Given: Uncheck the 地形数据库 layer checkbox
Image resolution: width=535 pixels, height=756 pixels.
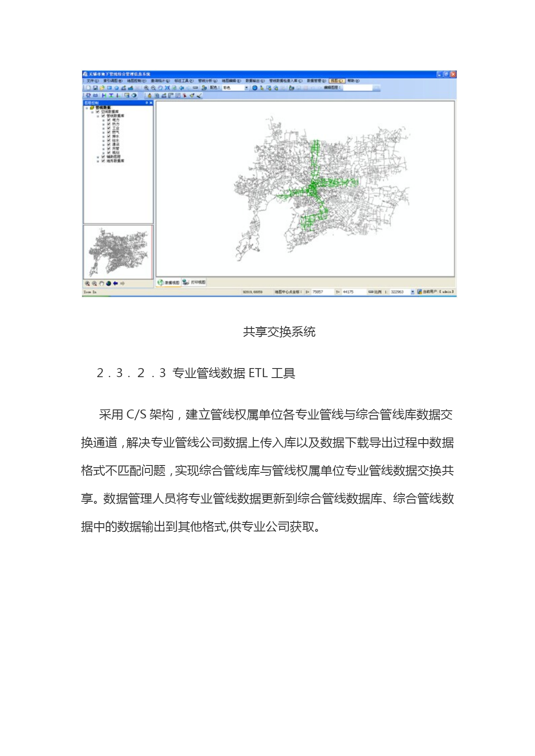Looking at the screenshot, I should coord(103,161).
